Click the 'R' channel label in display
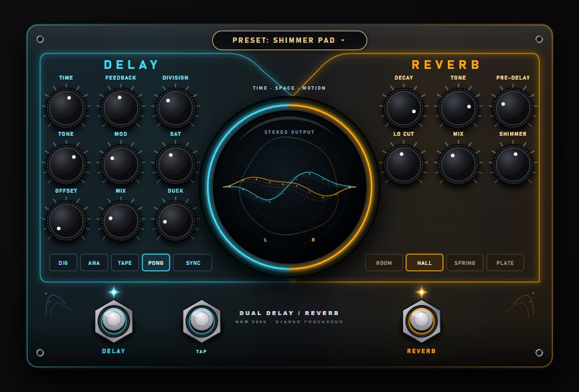Viewport: 579px width, 392px height. (x=313, y=240)
